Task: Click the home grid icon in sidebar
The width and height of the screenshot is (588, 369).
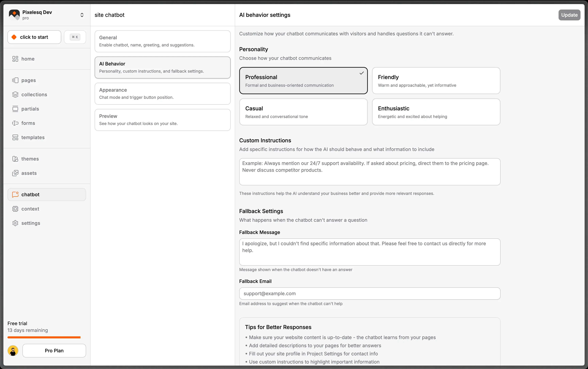Action: tap(15, 59)
